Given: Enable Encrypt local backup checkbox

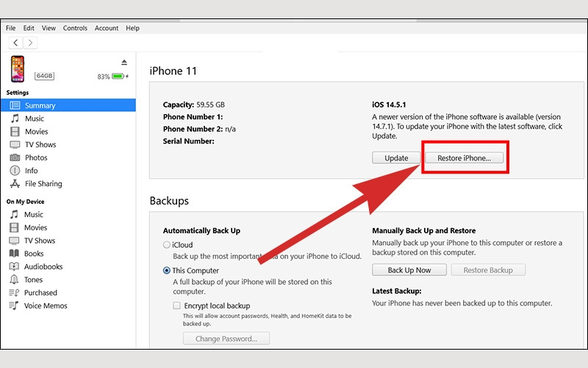Looking at the screenshot, I should pyautogui.click(x=176, y=305).
